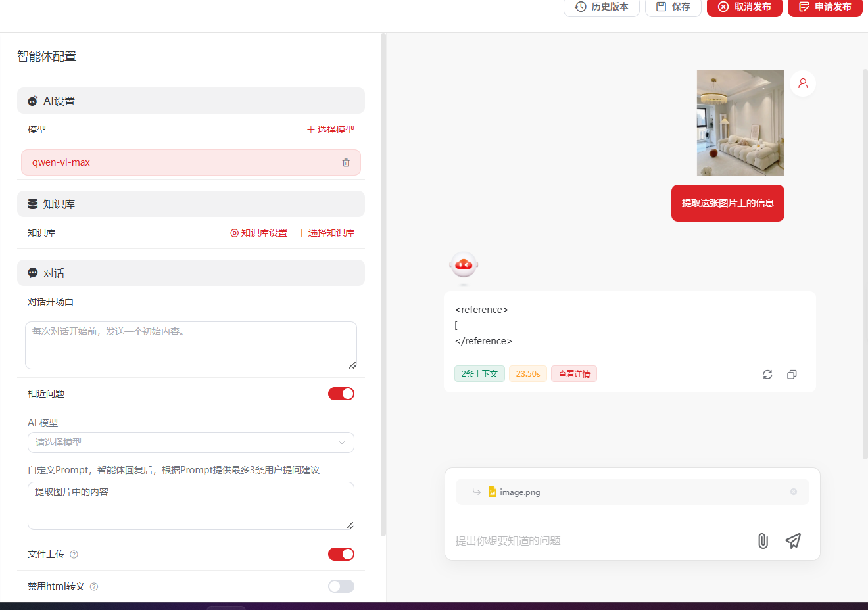
Task: Click the 查看详情 tag
Action: 574,374
